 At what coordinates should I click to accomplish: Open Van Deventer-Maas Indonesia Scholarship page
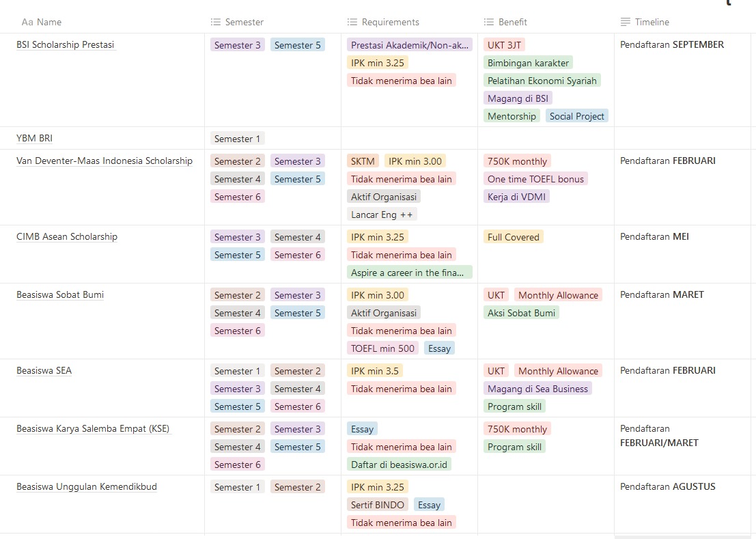coord(104,161)
